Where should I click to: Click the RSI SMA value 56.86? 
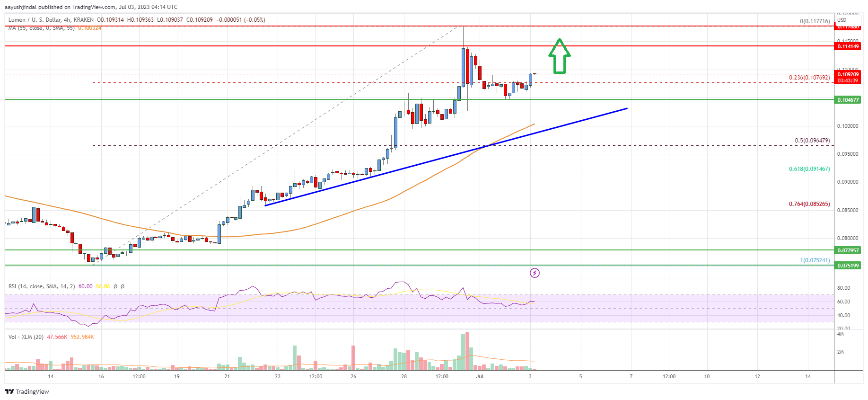click(103, 286)
